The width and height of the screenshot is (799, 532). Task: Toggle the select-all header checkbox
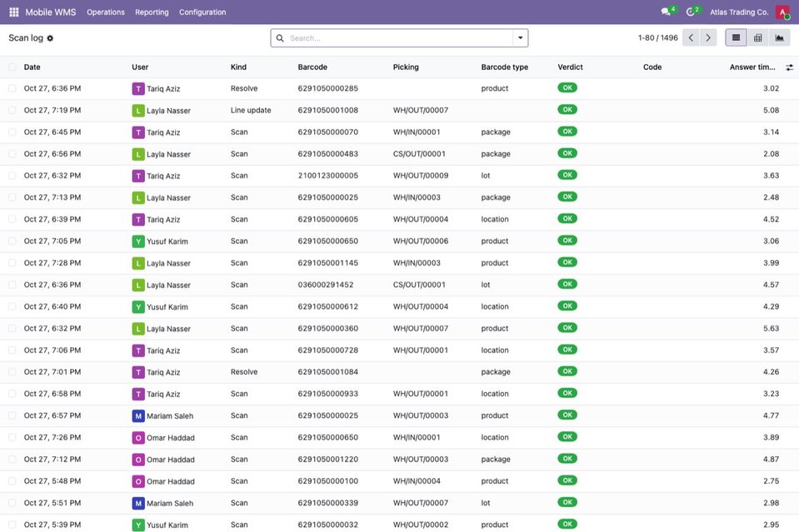tap(12, 67)
